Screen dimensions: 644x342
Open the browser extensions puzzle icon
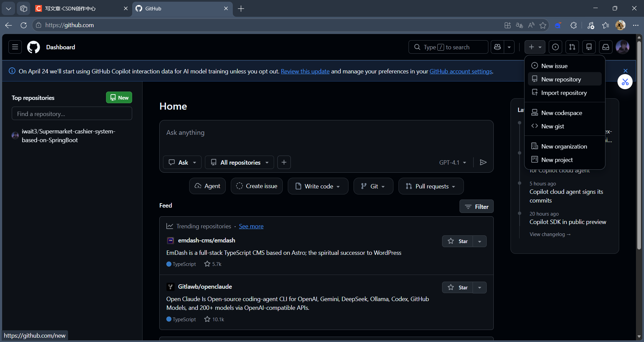pos(574,25)
